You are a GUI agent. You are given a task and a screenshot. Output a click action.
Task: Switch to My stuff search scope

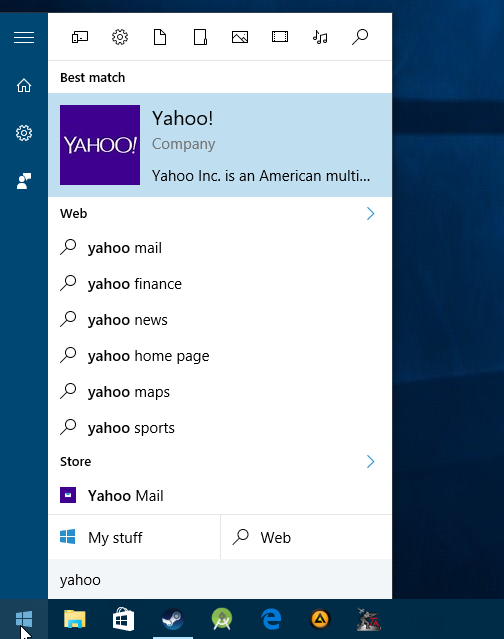pyautogui.click(x=134, y=537)
